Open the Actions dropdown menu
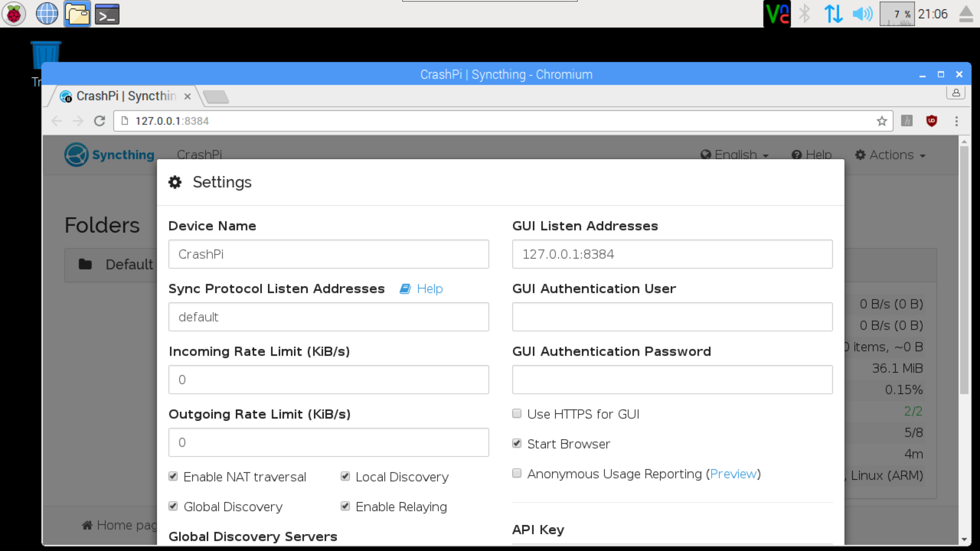Viewport: 980px width, 551px height. click(x=891, y=155)
